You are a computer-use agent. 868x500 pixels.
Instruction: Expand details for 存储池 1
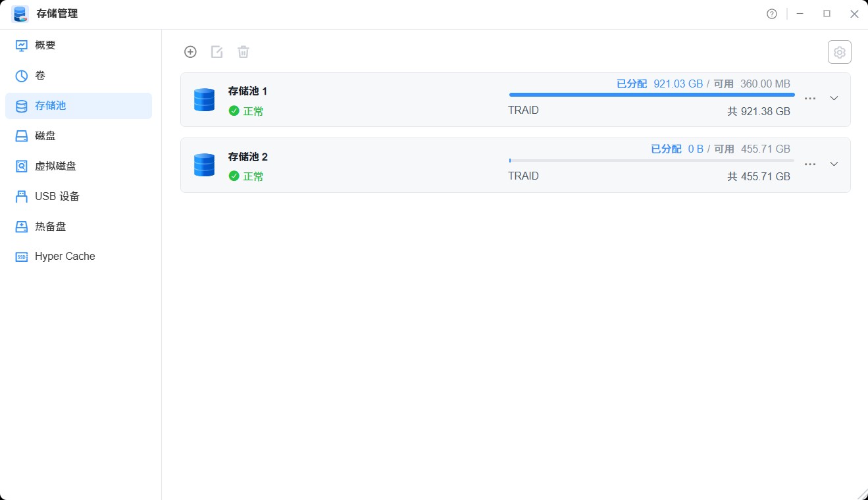[x=833, y=98]
